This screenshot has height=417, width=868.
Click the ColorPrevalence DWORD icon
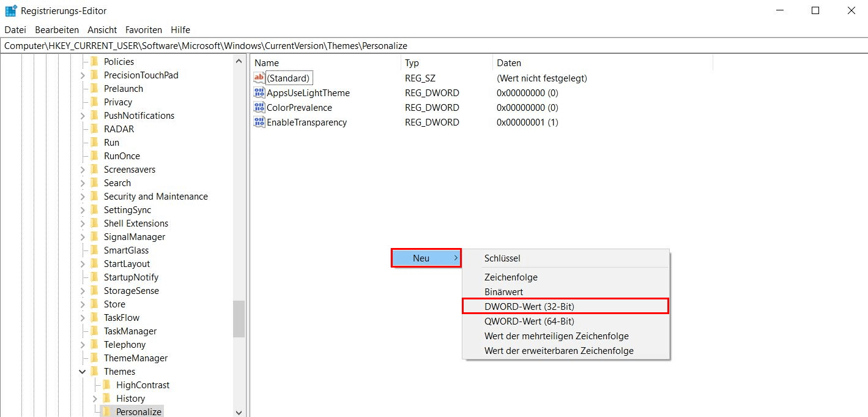[x=259, y=107]
